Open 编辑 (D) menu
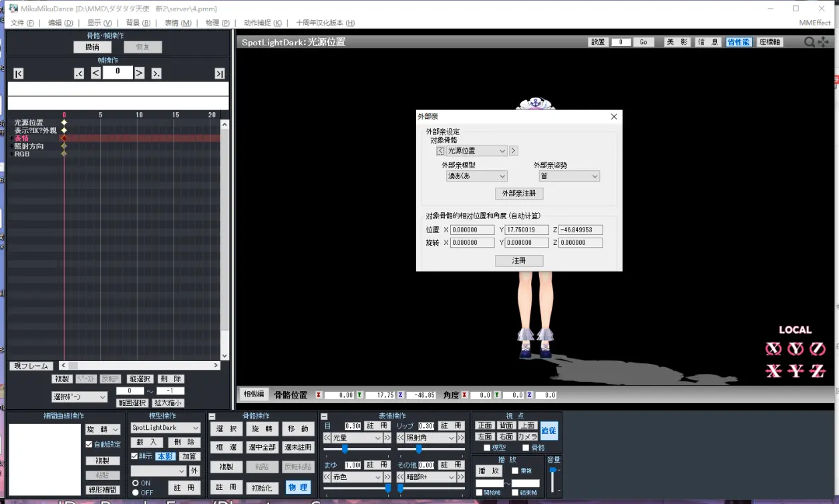Viewport: 839px width, 504px height. click(x=61, y=23)
